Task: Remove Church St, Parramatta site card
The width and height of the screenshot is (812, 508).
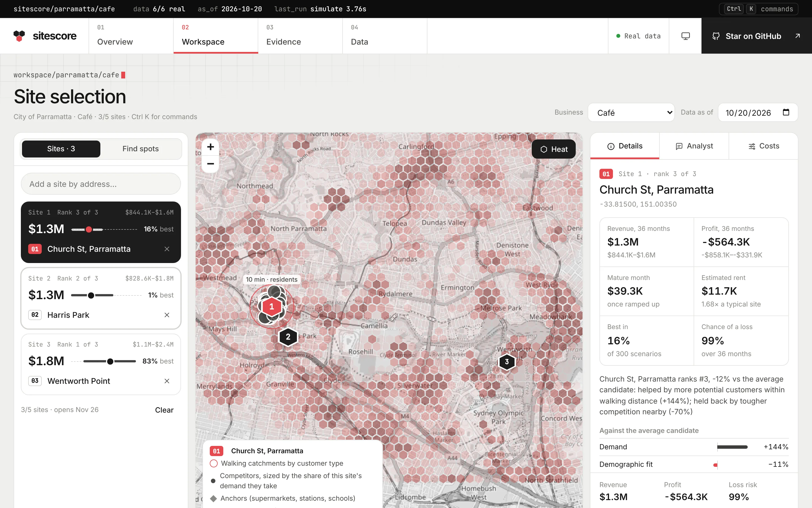Action: pyautogui.click(x=167, y=249)
